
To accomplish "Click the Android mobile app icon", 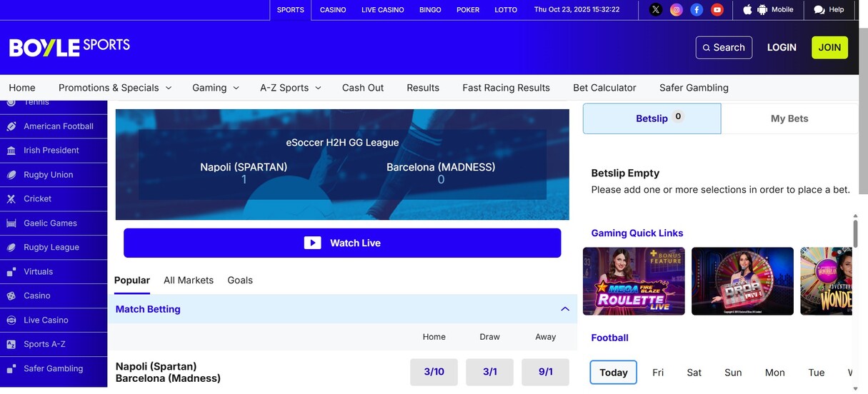I will point(762,9).
